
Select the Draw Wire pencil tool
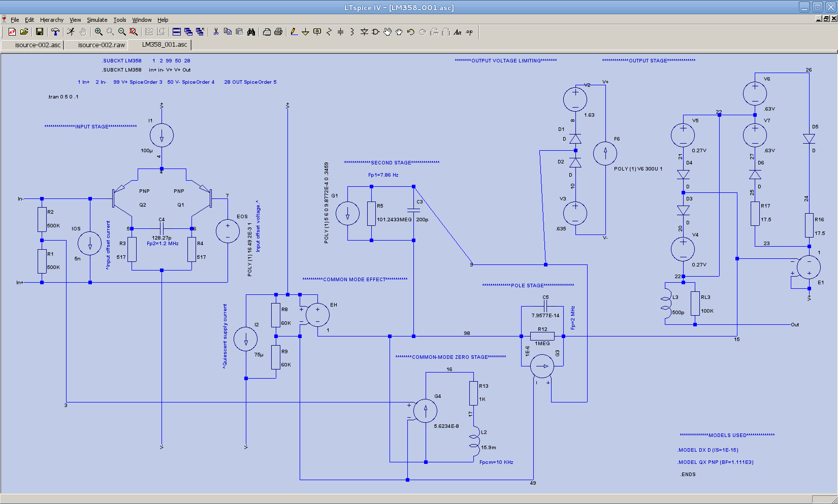pyautogui.click(x=294, y=31)
